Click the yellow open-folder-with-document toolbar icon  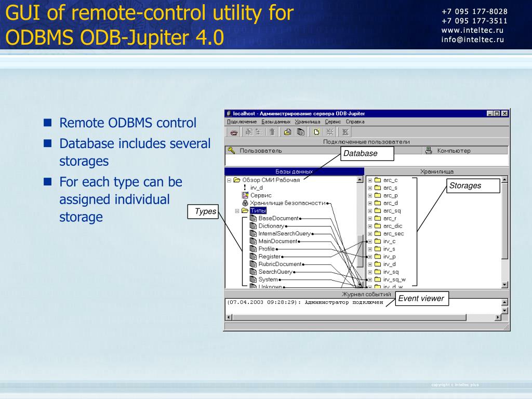[x=287, y=132]
